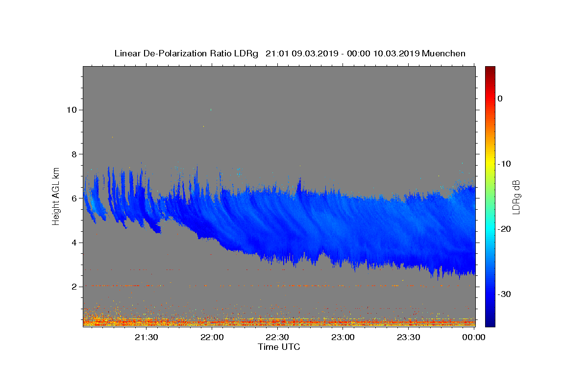
Task: Click the height axis value 2
Action: (73, 287)
